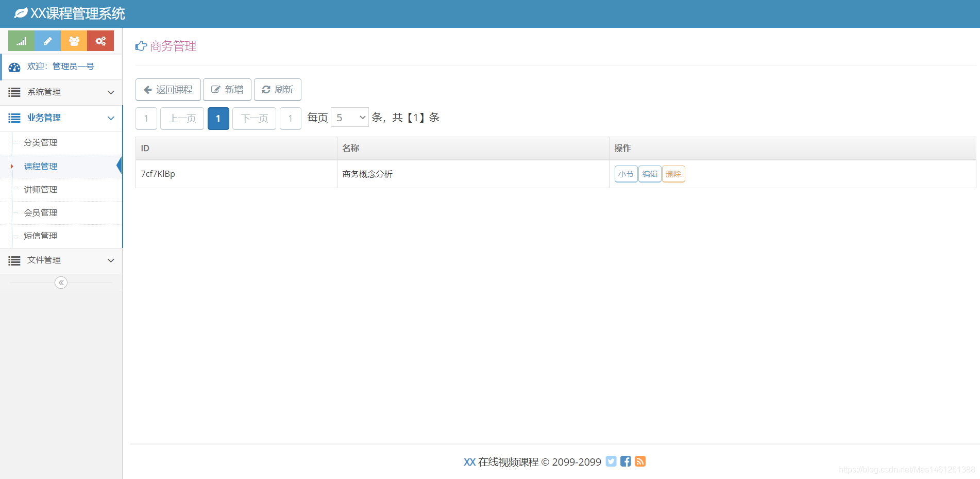Click the 系统管理 menu label
This screenshot has width=980, height=479.
click(x=44, y=92)
